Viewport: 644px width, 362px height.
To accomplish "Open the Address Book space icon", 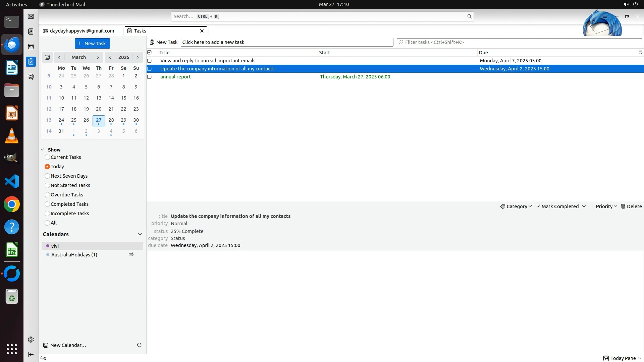I will click(31, 32).
